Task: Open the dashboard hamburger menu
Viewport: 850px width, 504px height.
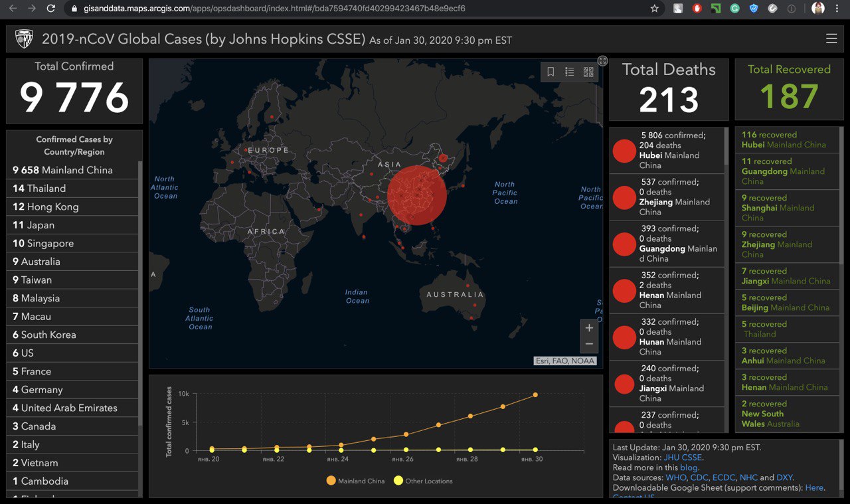Action: [831, 39]
